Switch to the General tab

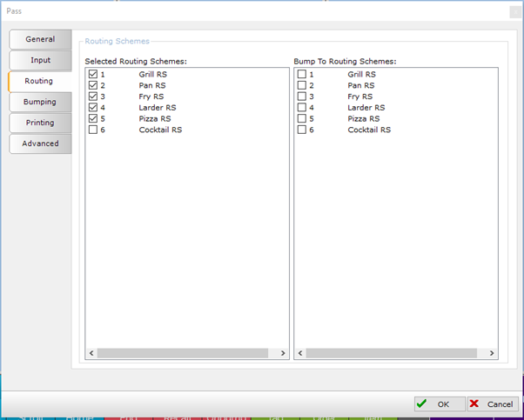point(40,39)
